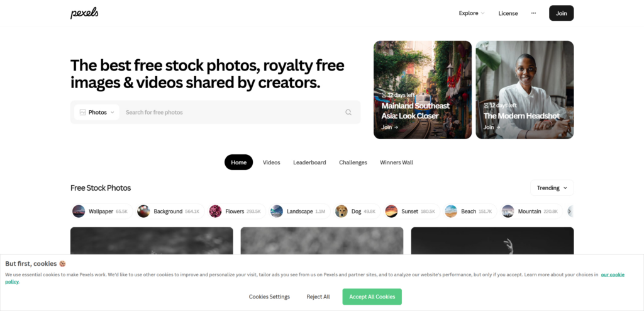This screenshot has width=644, height=311.
Task: Click the Join button in header
Action: click(562, 13)
